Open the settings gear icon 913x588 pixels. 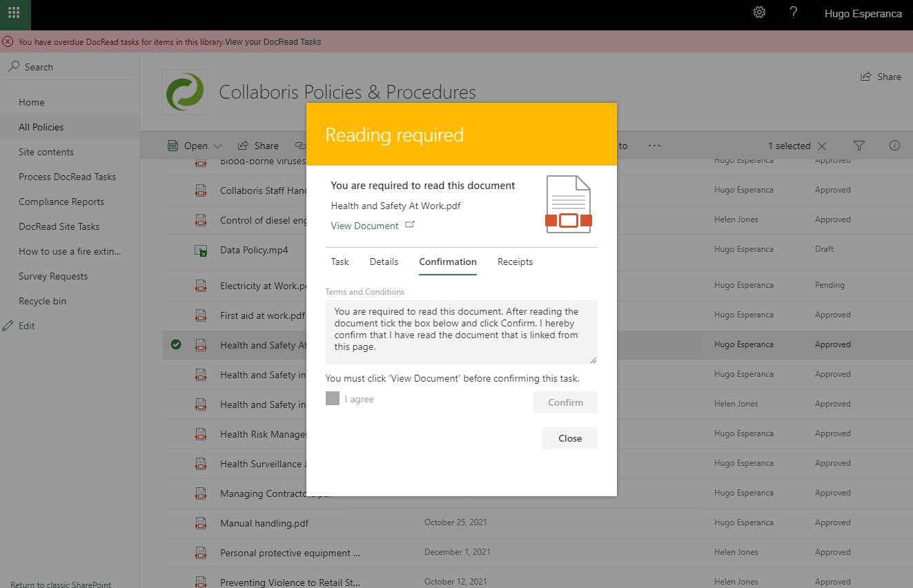pyautogui.click(x=759, y=12)
